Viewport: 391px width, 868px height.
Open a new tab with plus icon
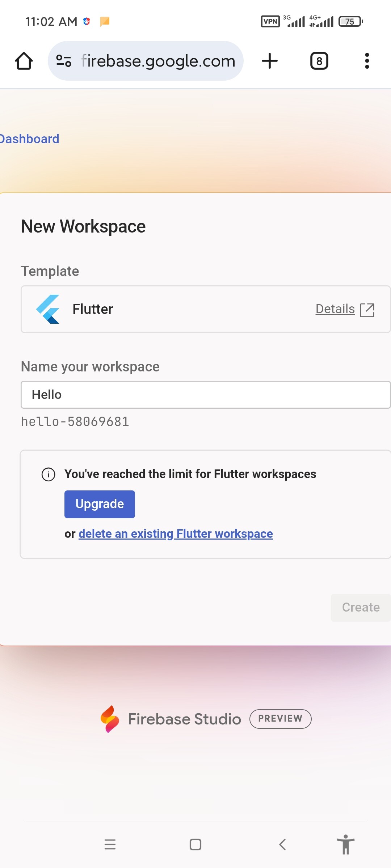pyautogui.click(x=270, y=61)
